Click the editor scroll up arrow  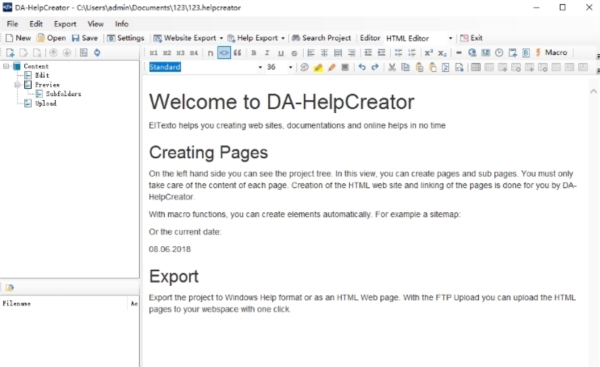tap(593, 91)
